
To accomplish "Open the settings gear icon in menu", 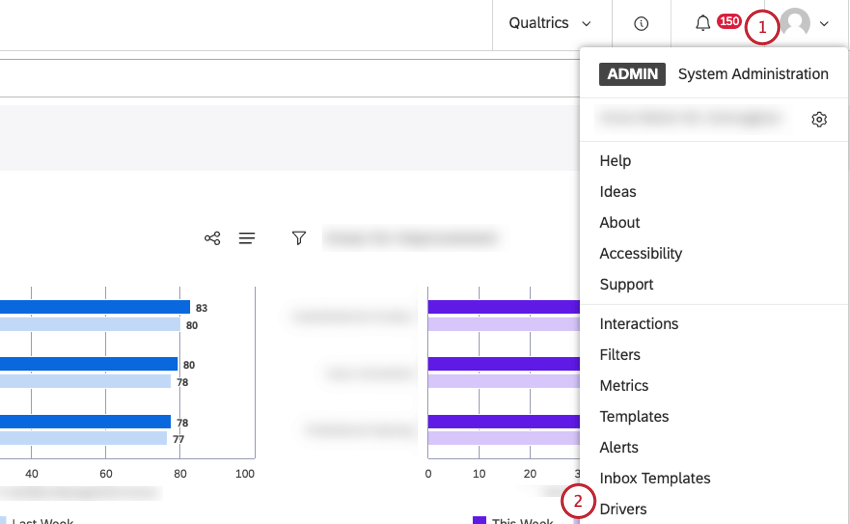I will [819, 120].
